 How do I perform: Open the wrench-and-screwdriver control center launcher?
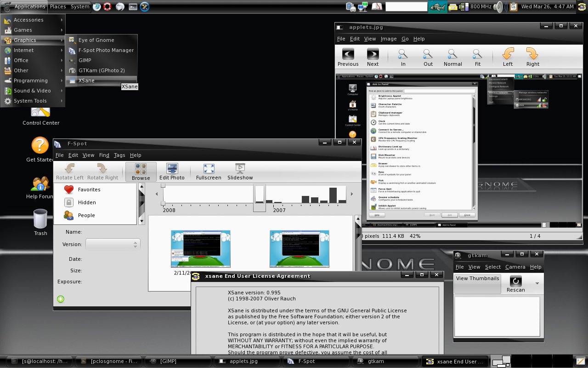pyautogui.click(x=144, y=6)
